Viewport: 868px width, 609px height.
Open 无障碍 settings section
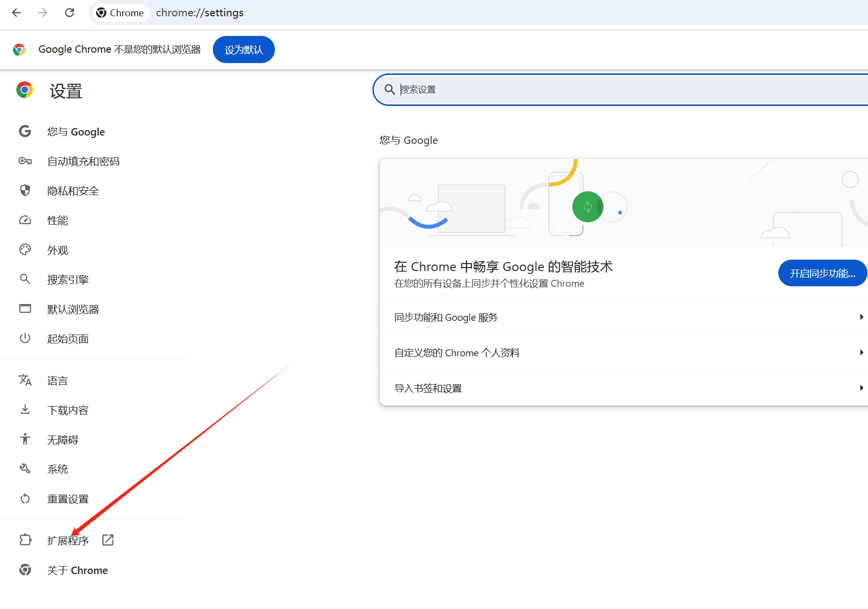click(x=63, y=440)
